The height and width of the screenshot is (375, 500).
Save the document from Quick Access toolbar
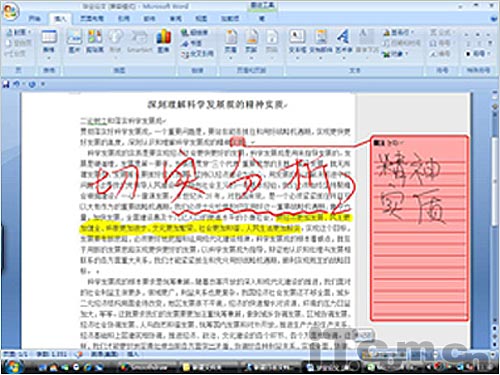[6, 84]
